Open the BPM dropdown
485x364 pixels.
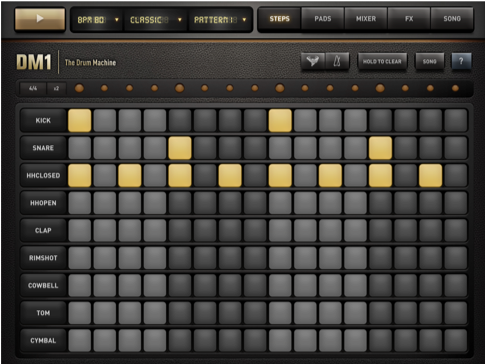tap(97, 20)
